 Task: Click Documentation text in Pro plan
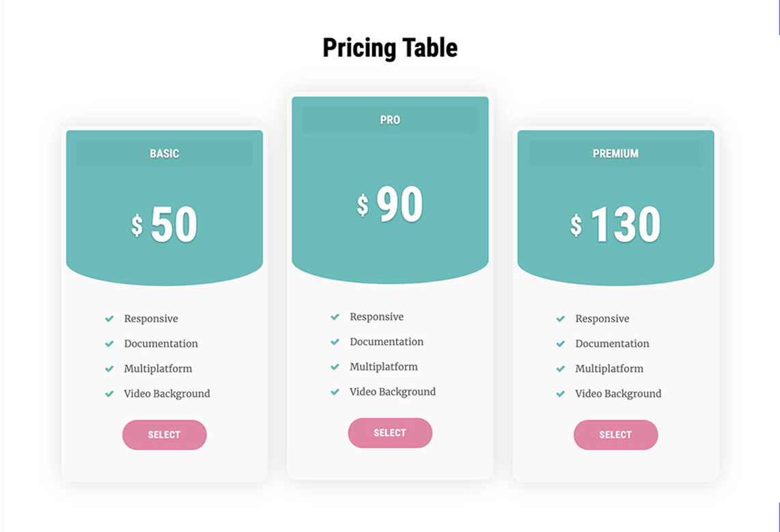[387, 341]
